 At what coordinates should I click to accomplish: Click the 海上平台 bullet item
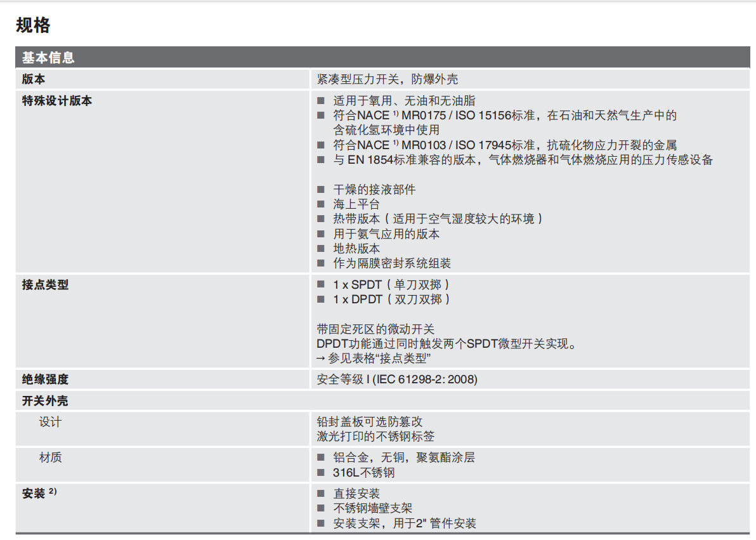point(356,204)
